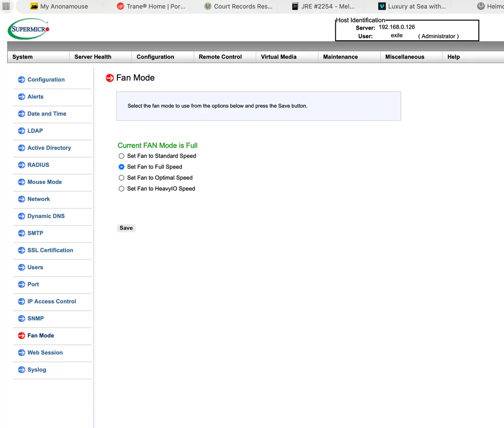Click the arrow icon beside SSL Certification
The width and height of the screenshot is (504, 428).
[22, 250]
